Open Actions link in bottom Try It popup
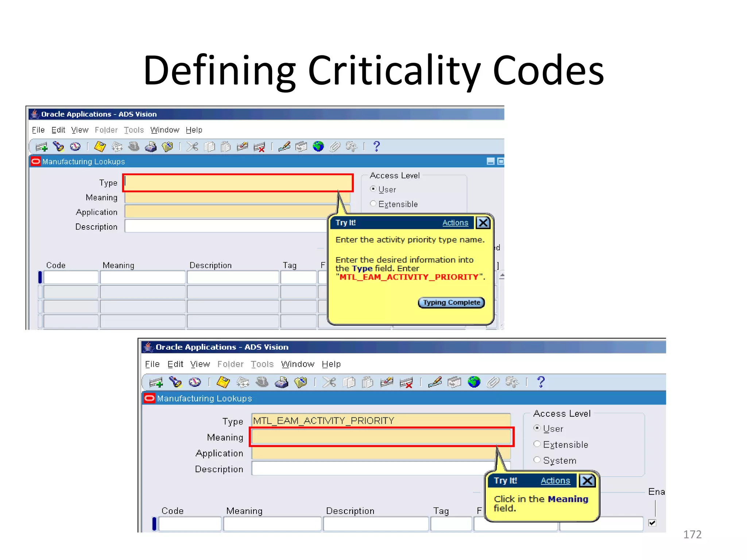This screenshot has width=747, height=560. (555, 481)
